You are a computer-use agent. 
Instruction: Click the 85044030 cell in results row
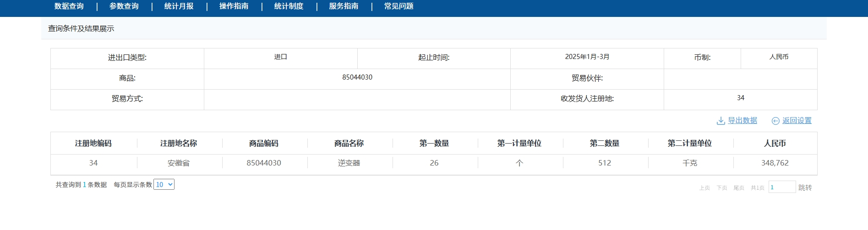[264, 163]
